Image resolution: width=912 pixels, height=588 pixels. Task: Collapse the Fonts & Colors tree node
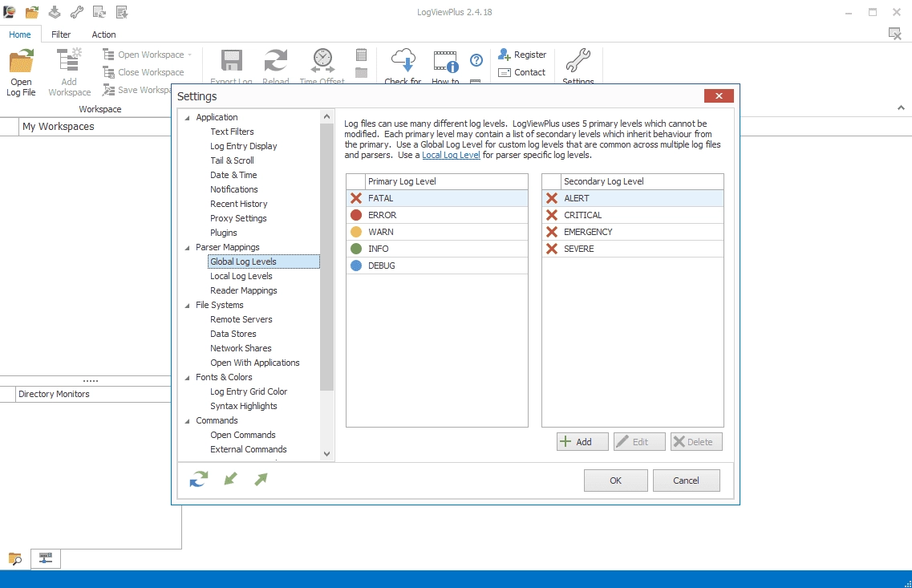point(187,378)
